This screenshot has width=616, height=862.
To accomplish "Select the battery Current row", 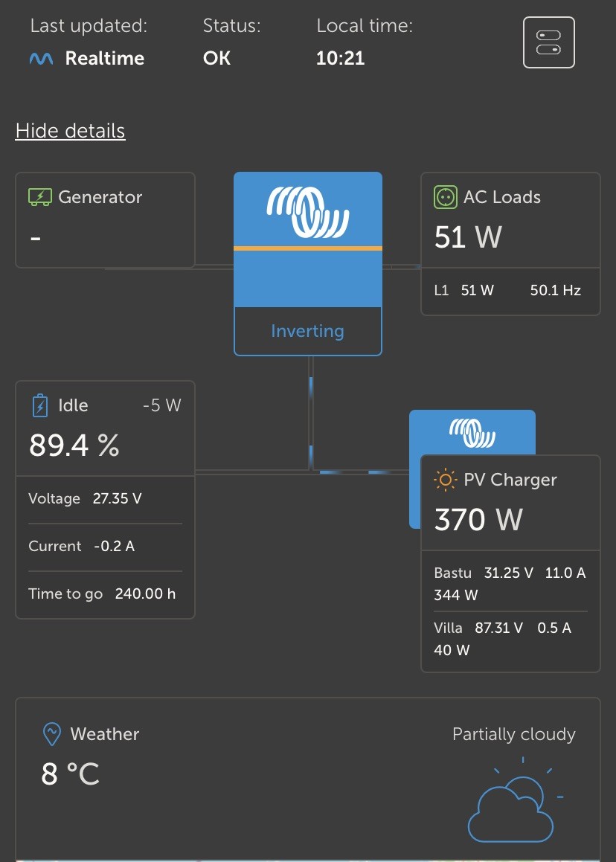I will coord(105,546).
